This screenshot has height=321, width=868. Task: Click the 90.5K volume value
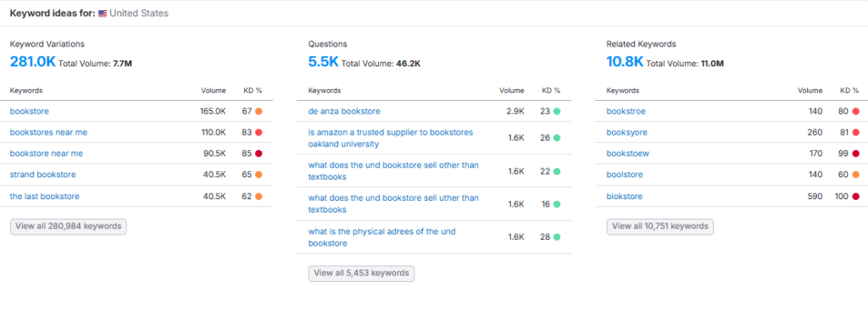pos(214,153)
